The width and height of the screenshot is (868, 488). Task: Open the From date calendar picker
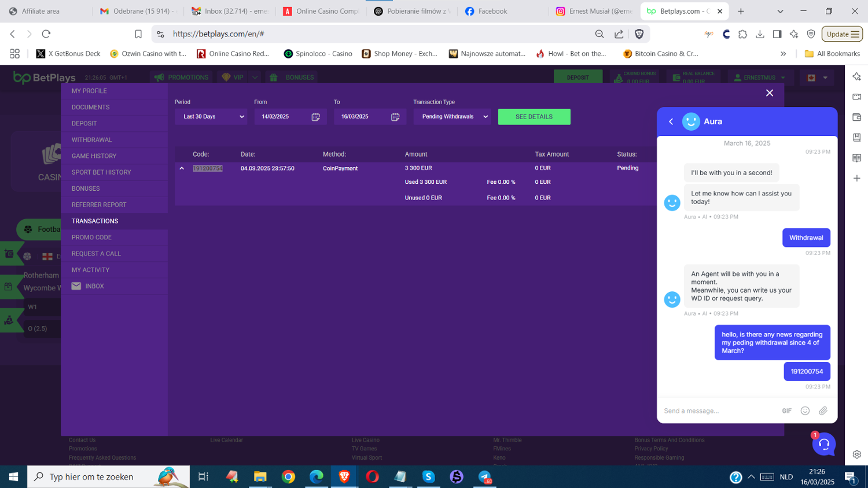pos(315,117)
